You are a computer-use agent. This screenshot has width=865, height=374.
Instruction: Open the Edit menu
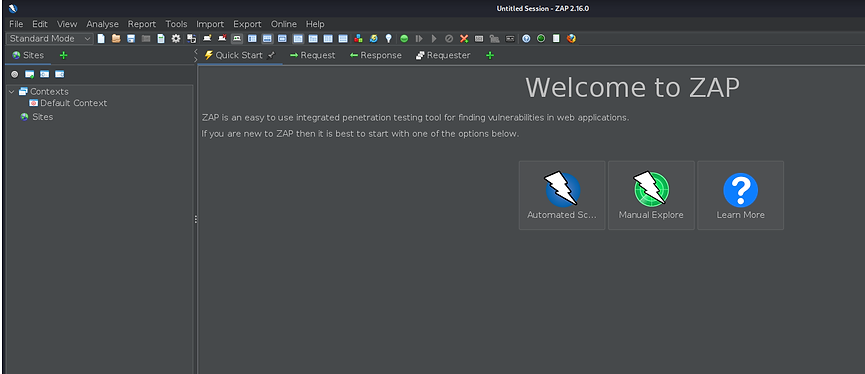40,24
